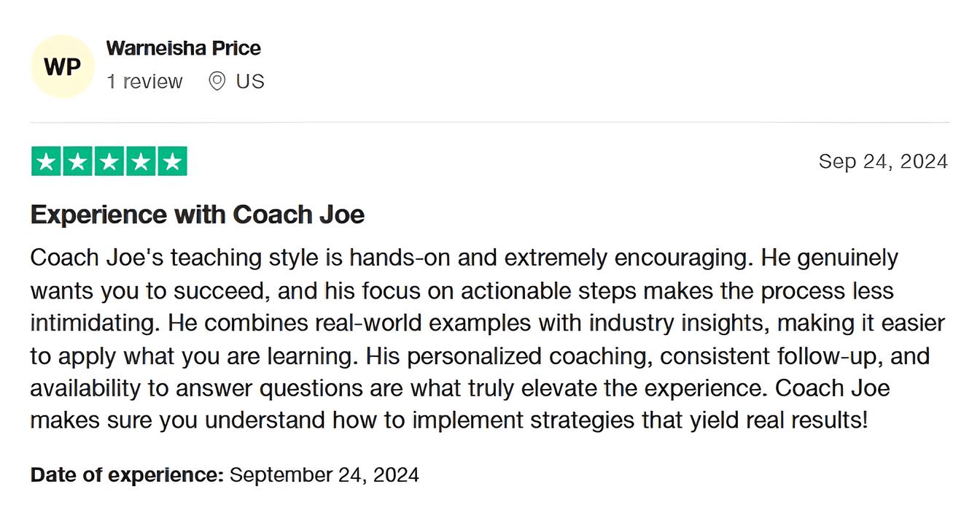The height and width of the screenshot is (508, 980).
Task: Open Warneisha Price's reviewer profile name
Action: pyautogui.click(x=183, y=49)
